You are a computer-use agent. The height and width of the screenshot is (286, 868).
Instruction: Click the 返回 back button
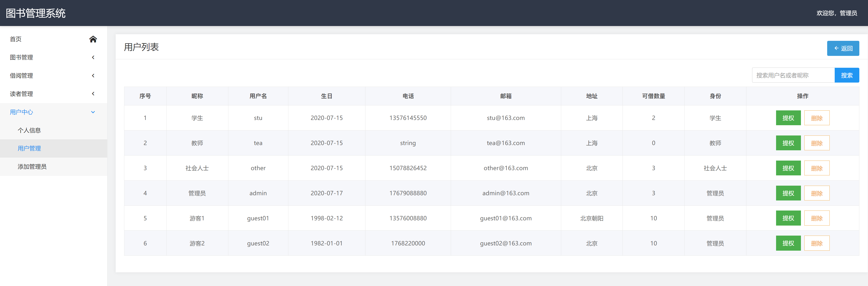pyautogui.click(x=843, y=49)
